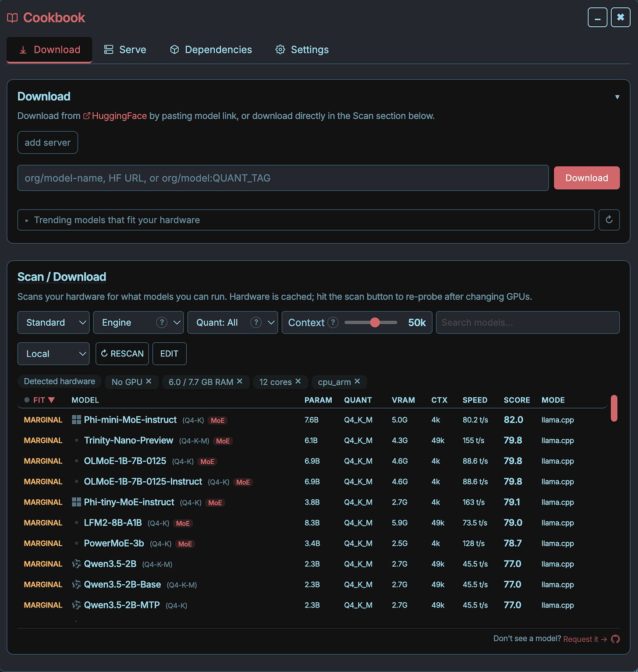
Task: Select the OLMoE-1B-7B-0125 model name
Action: [x=125, y=461]
